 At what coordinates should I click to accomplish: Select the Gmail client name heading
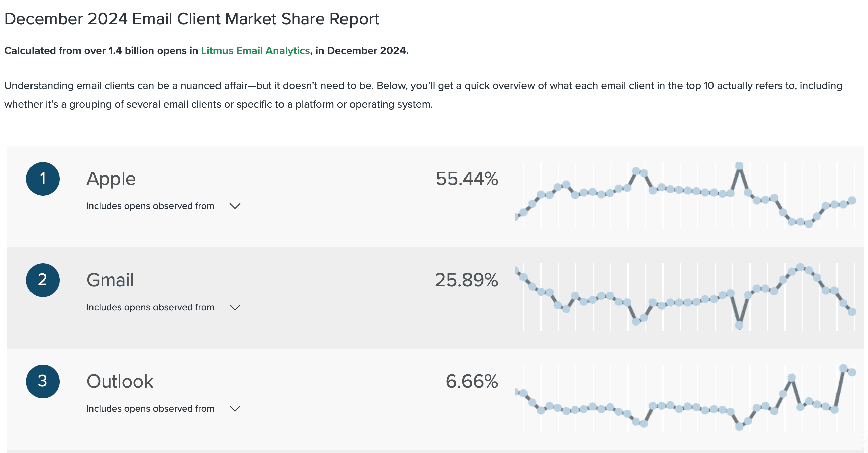click(110, 280)
